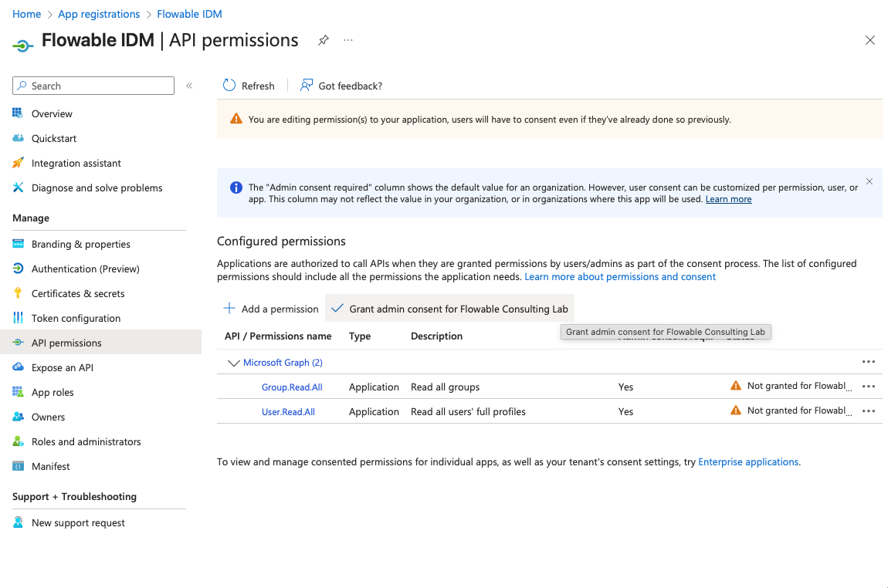Grant admin consent for Flowable Consulting Lab
Image resolution: width=888 pixels, height=588 pixels.
[x=449, y=309]
